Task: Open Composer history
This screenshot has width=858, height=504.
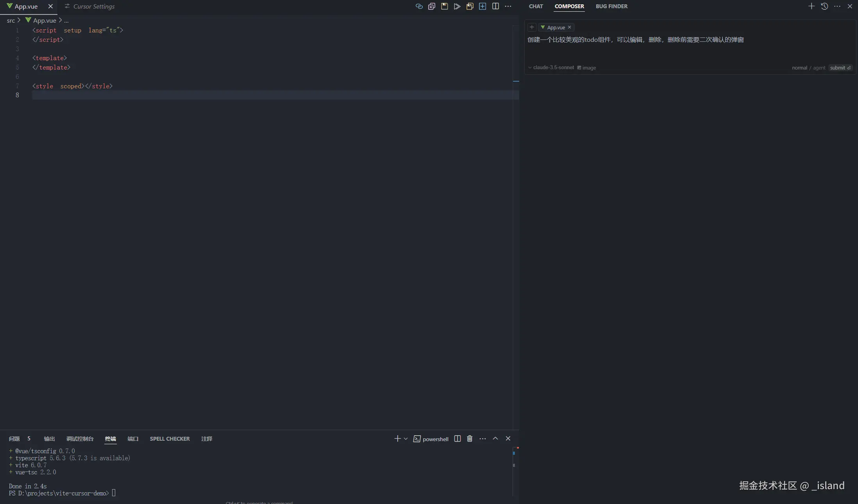Action: 824,6
